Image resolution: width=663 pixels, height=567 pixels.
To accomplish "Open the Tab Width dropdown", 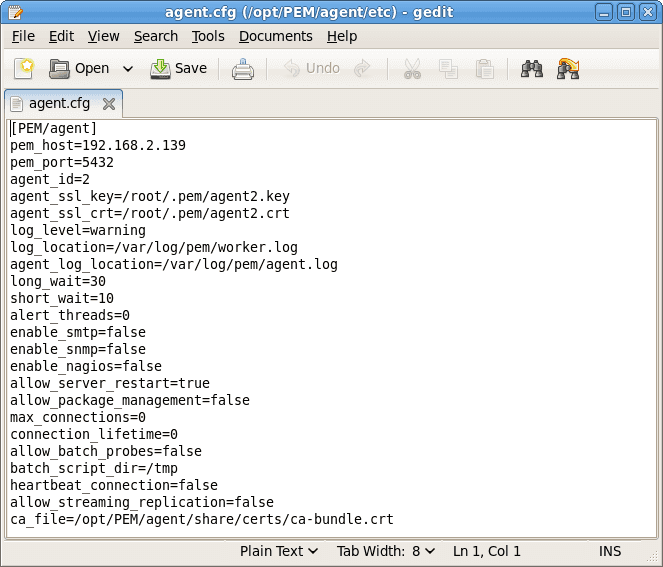I will tap(386, 551).
